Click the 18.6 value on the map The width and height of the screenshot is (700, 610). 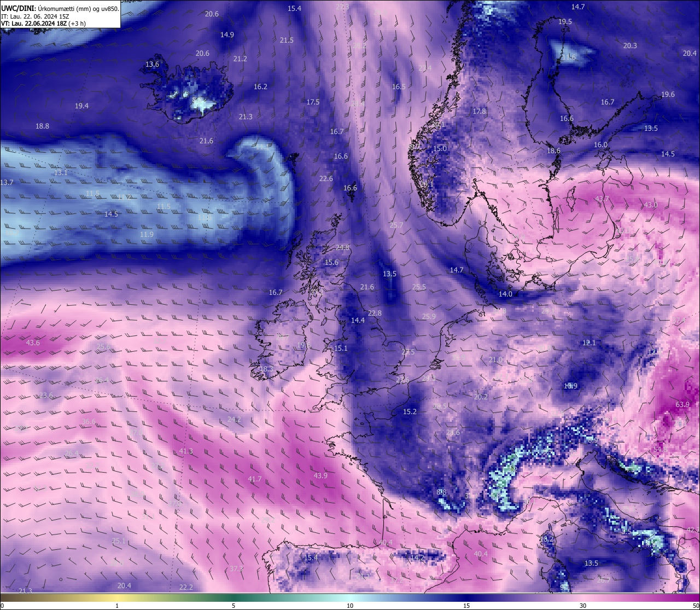(553, 150)
